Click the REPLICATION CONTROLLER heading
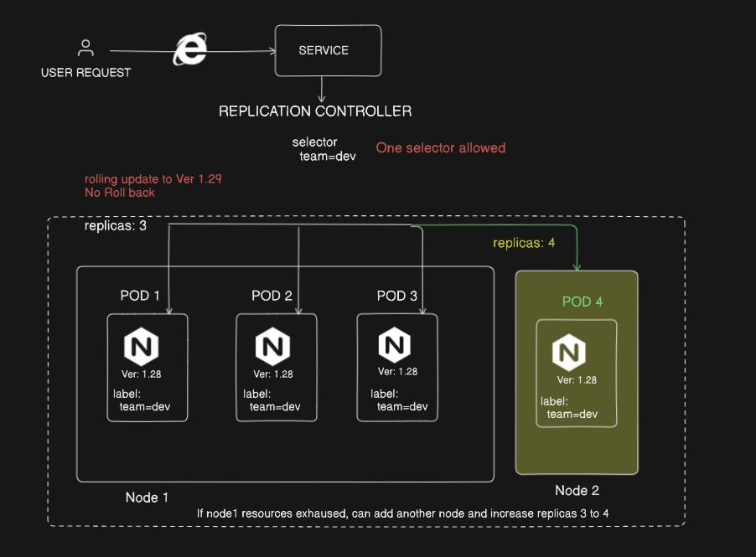 tap(315, 111)
